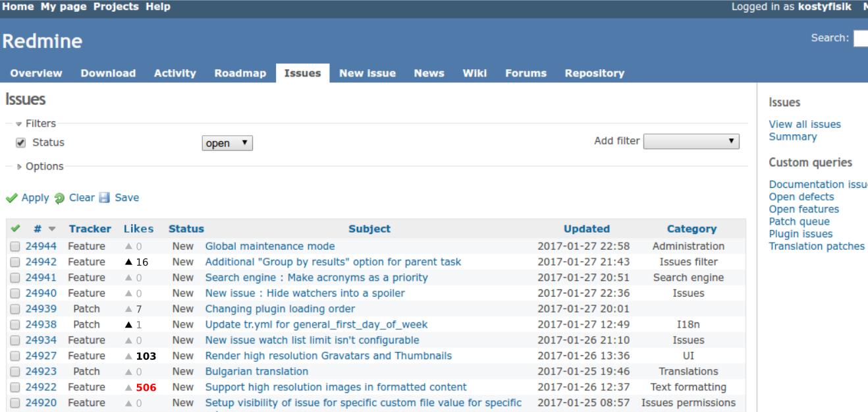Open issue number 24927 link
868x412 pixels.
click(x=41, y=356)
